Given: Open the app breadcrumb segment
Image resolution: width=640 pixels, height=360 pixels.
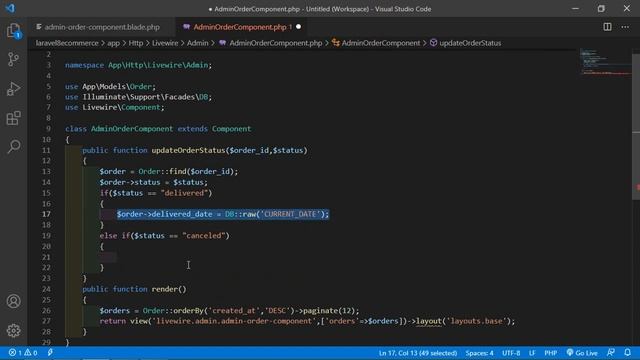Looking at the screenshot, I should [113, 43].
